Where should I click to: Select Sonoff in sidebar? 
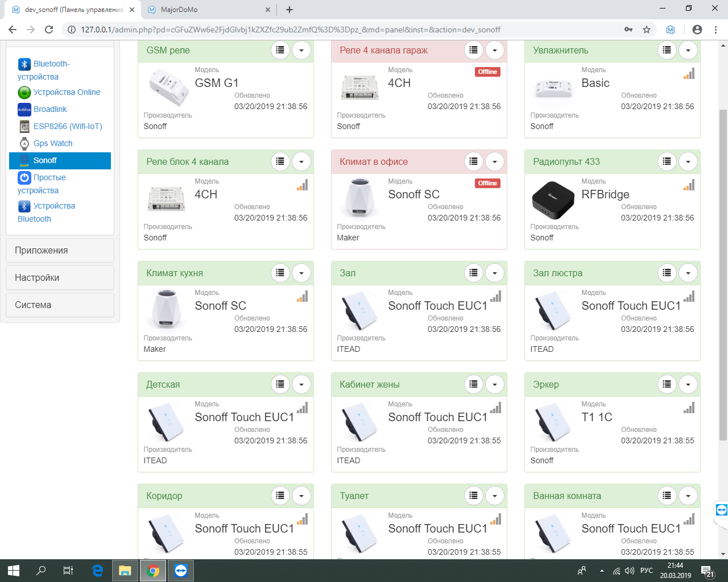point(60,160)
